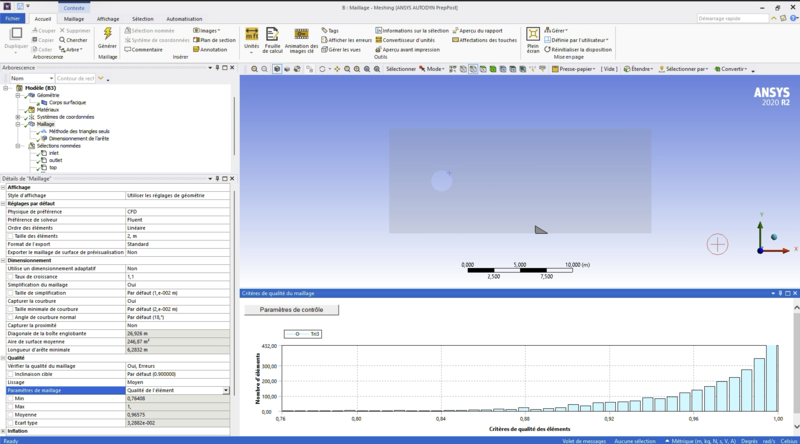Toggle Taux de croissance checkbox
Screen dimensions: 800x444
(10, 277)
